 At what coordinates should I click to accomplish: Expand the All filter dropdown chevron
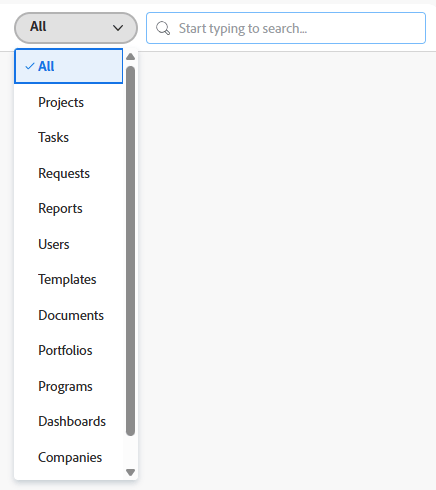118,28
